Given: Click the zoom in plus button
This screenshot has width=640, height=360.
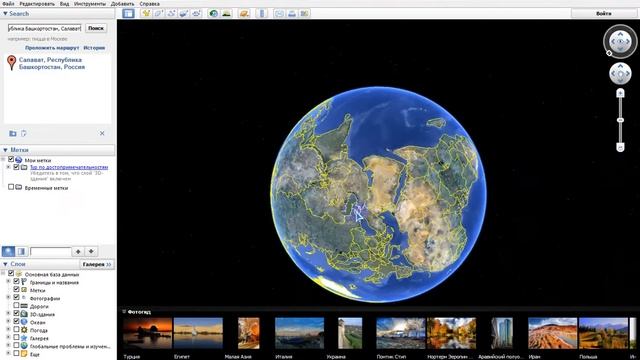Looking at the screenshot, I should pos(620,93).
